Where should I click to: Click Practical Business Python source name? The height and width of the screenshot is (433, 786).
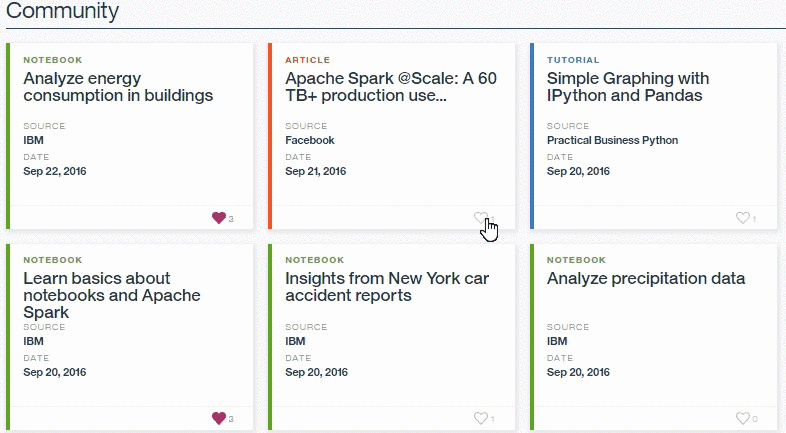click(612, 141)
